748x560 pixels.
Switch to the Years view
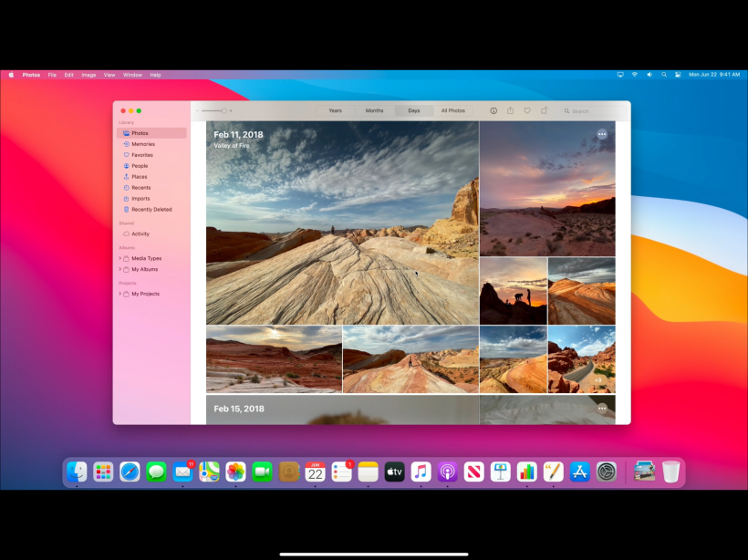coord(335,110)
